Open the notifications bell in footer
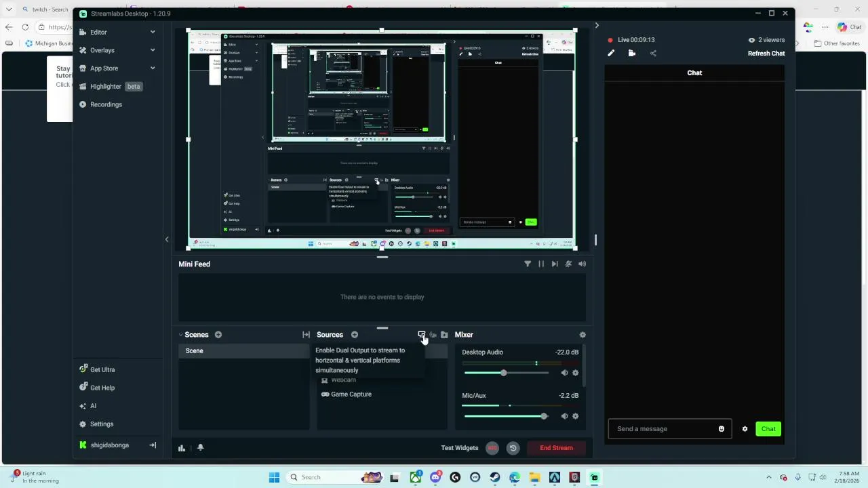Image resolution: width=868 pixels, height=488 pixels. click(x=200, y=448)
